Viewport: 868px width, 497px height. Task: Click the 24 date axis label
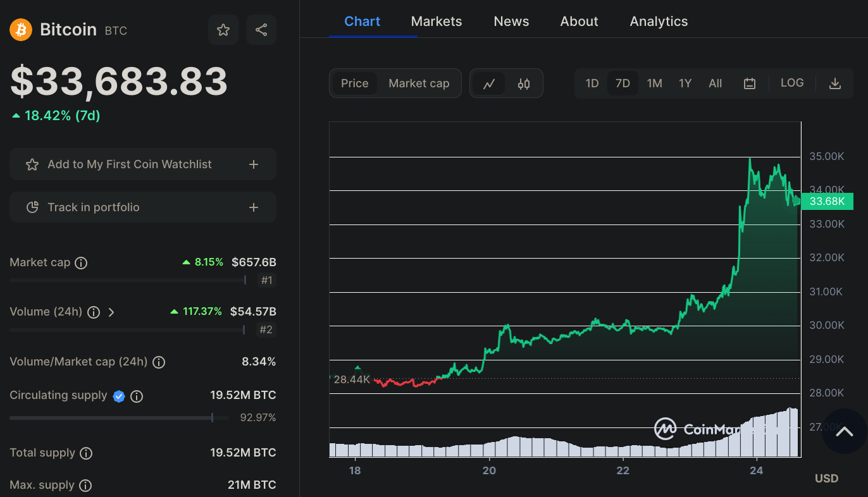tap(756, 470)
